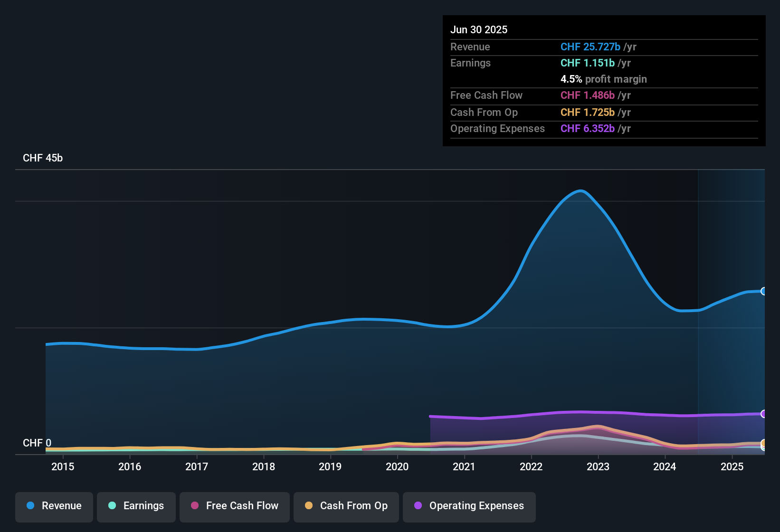Click the 2023 label on the x-axis
The width and height of the screenshot is (780, 532).
598,467
